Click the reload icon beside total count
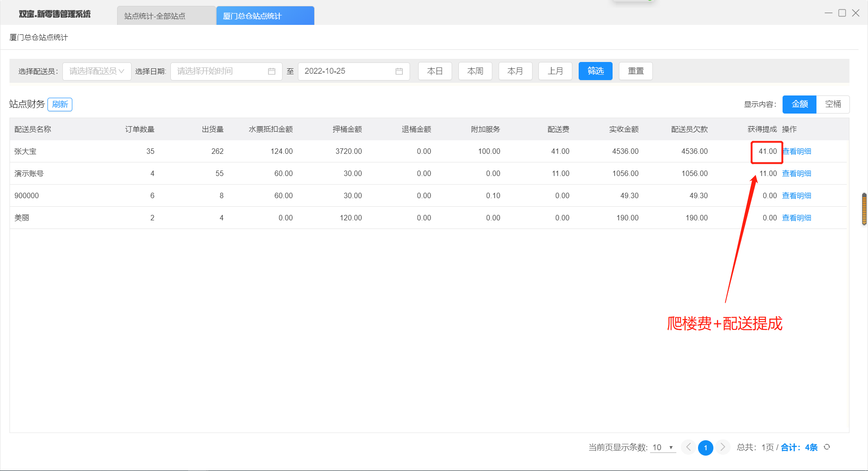868x471 pixels. point(827,447)
